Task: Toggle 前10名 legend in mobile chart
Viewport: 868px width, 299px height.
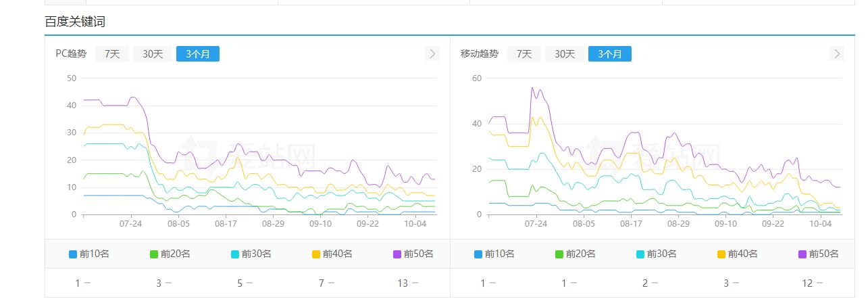Action: click(x=494, y=254)
